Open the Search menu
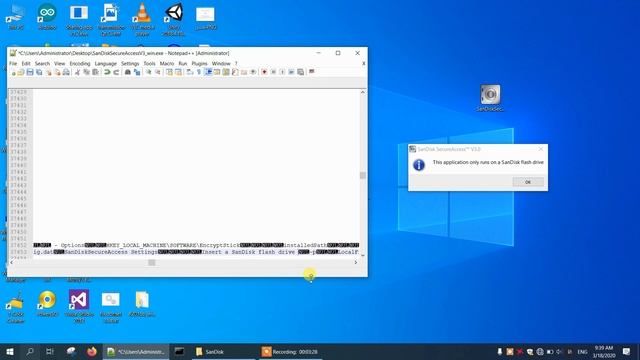The height and width of the screenshot is (360, 640). (42, 64)
